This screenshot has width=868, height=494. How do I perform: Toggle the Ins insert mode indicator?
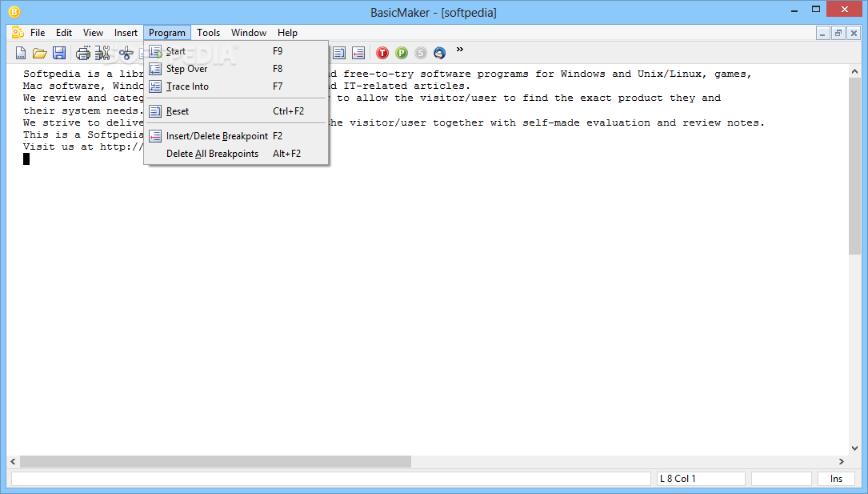click(837, 479)
